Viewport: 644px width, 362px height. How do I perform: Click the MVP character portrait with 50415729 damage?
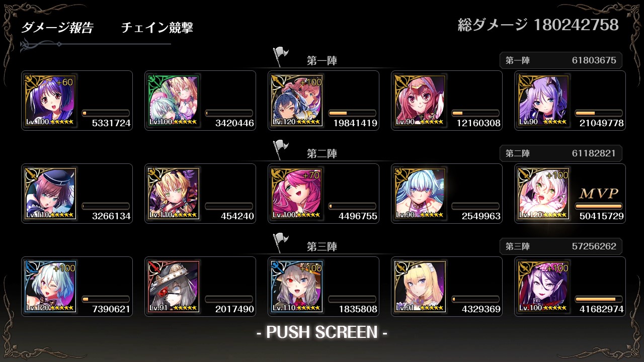click(x=543, y=194)
